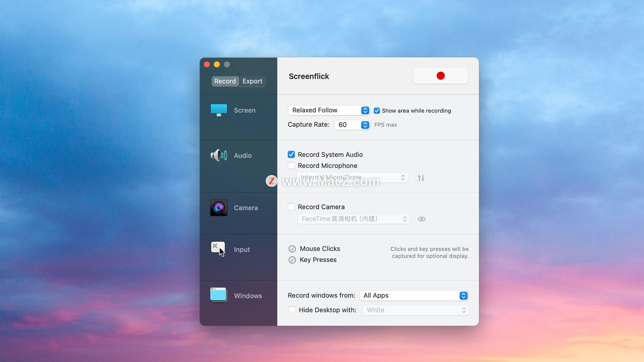Enable the Record Microphone checkbox
644x362 pixels.
click(x=291, y=166)
